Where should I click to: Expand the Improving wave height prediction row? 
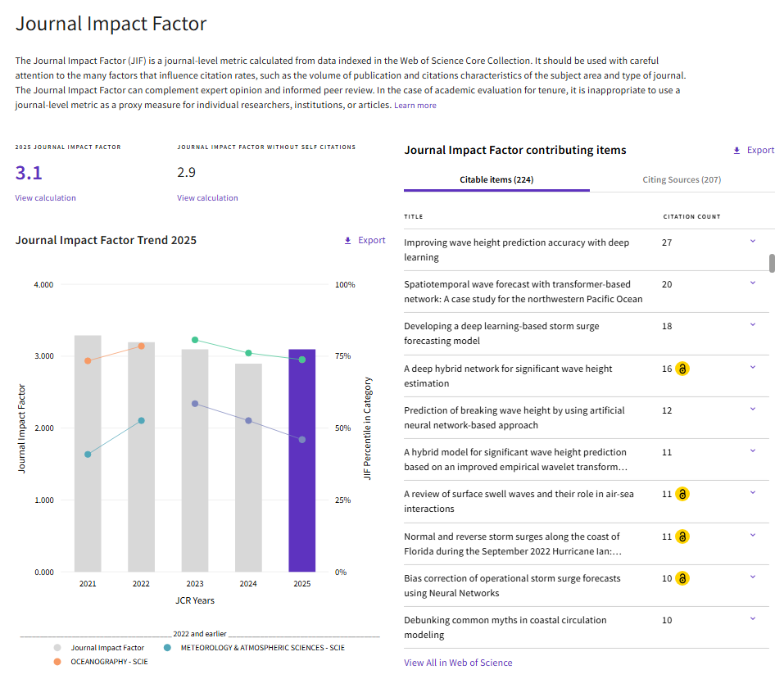753,241
